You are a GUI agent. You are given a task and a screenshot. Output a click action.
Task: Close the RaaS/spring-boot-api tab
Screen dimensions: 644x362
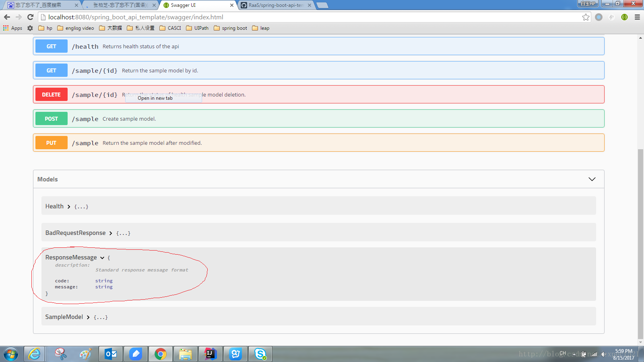click(x=309, y=5)
